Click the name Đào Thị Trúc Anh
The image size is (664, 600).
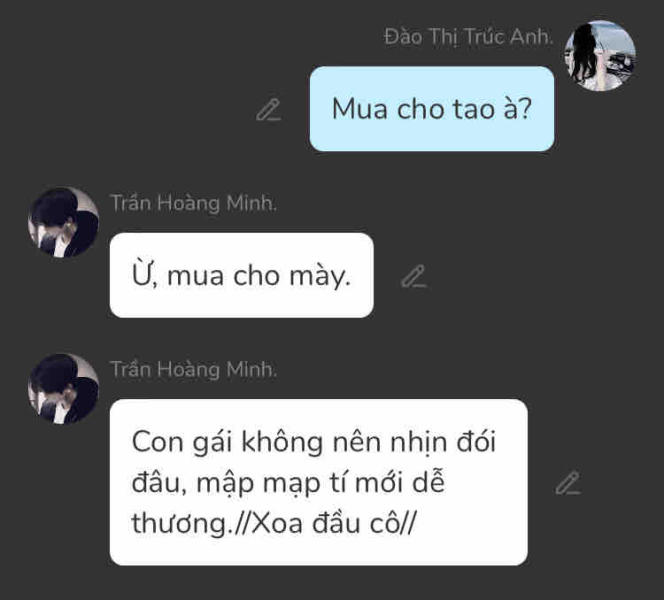click(468, 37)
